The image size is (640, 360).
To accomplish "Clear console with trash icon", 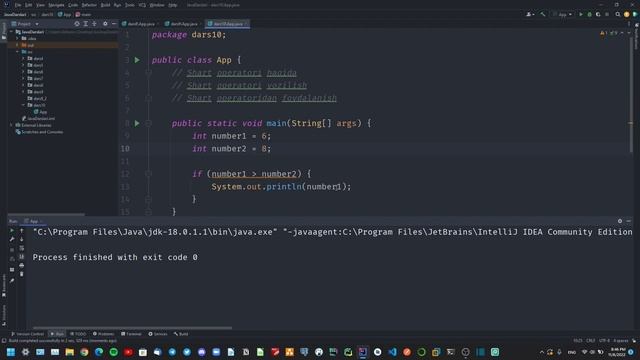I will (x=22, y=274).
